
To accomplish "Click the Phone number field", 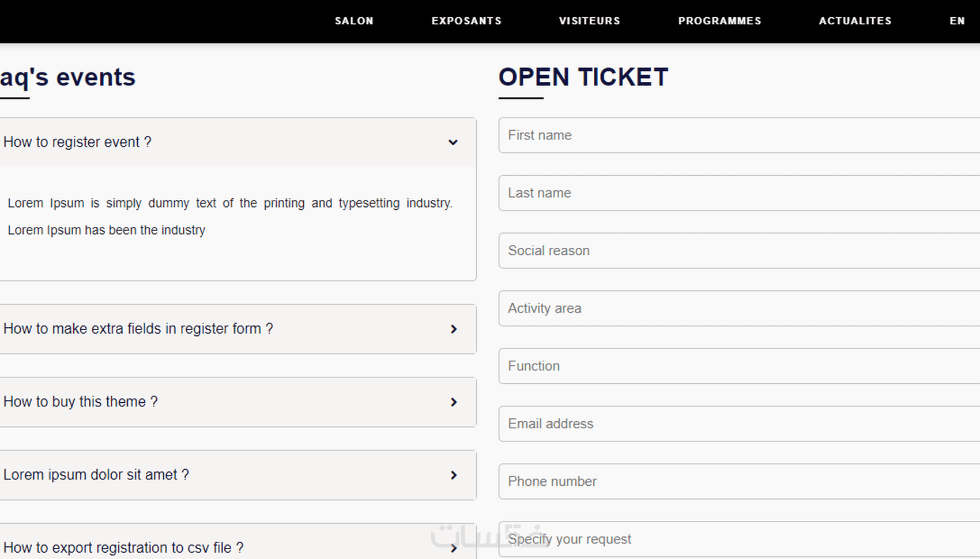I will click(738, 481).
